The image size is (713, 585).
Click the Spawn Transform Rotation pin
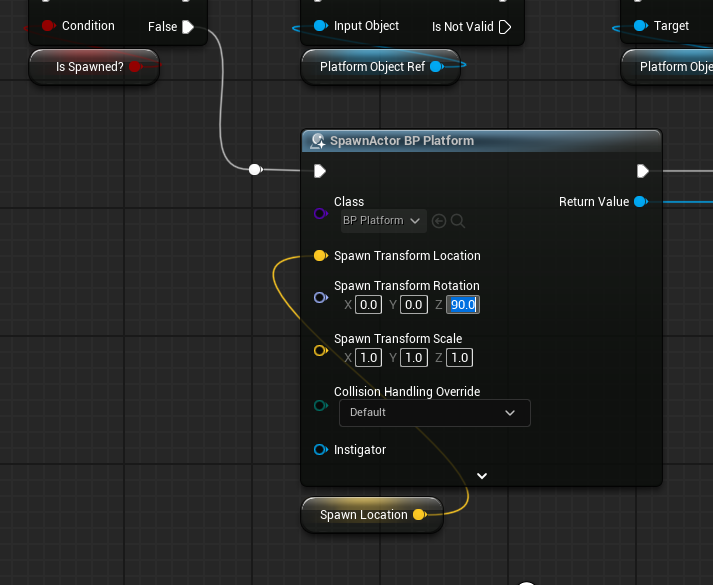(x=321, y=297)
